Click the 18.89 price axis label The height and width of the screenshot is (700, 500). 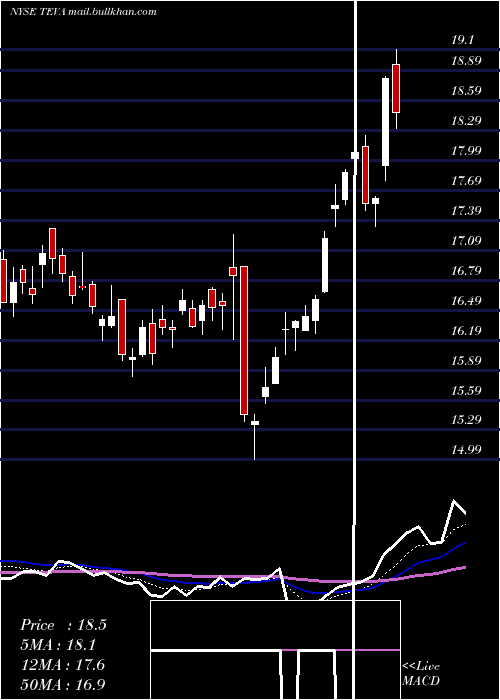click(466, 61)
